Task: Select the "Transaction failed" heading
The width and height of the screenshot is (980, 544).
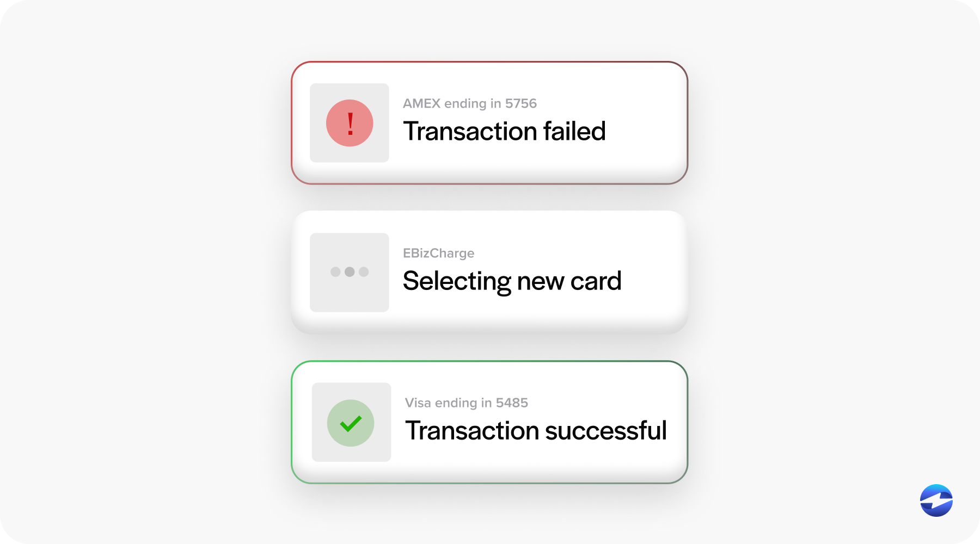Action: pos(504,131)
